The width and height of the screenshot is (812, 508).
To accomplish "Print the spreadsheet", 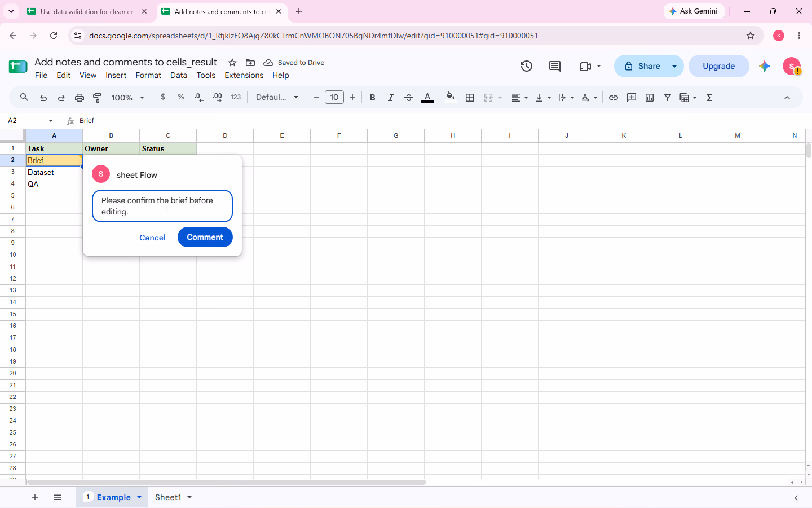I will coord(80,98).
